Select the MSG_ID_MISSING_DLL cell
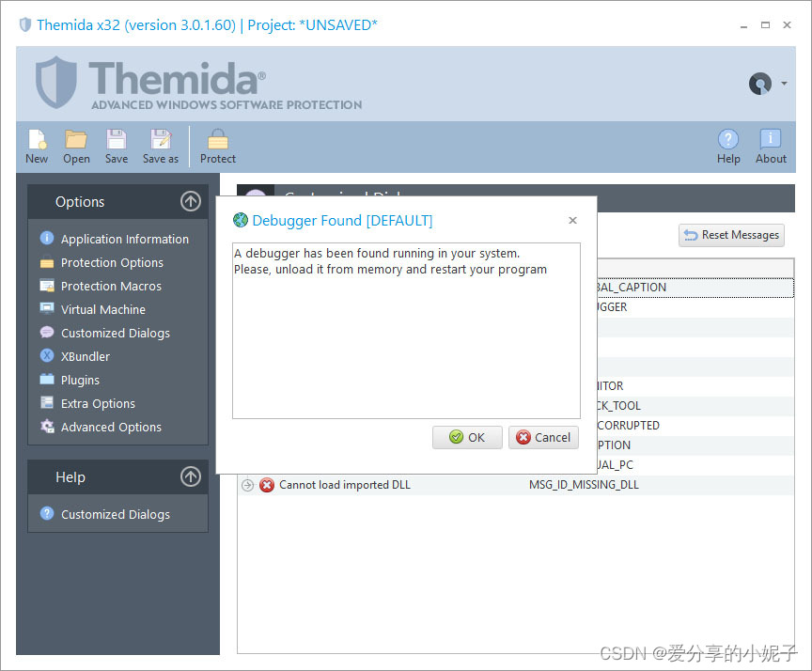812x671 pixels. (x=584, y=485)
